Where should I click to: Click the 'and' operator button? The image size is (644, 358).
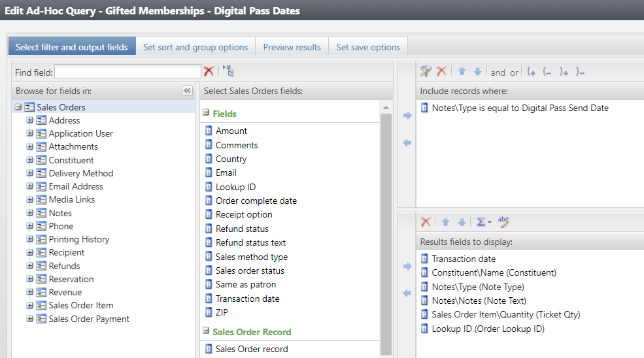[x=498, y=73]
